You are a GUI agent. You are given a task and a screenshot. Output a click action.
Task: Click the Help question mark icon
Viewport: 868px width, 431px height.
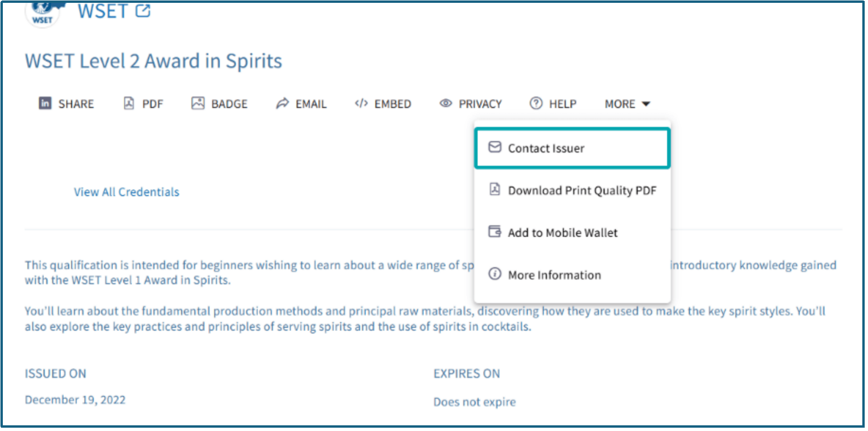point(536,103)
